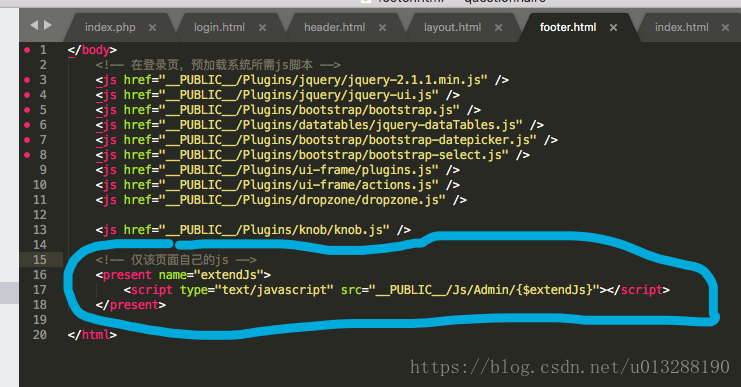Select the footer.html tab

[x=568, y=27]
